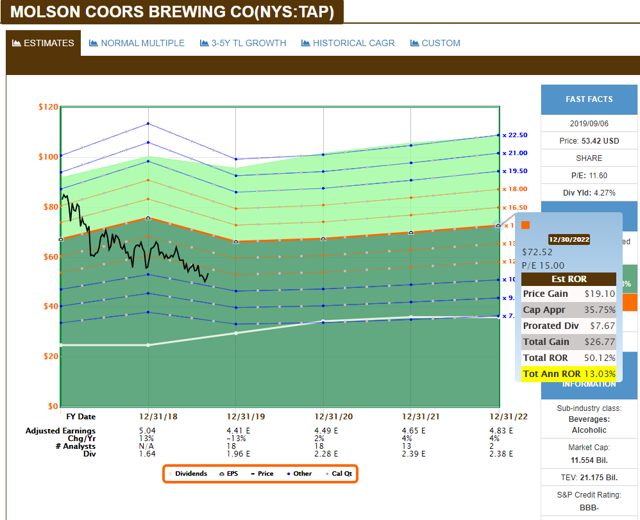Click the EPS marker at 12/31/22
This screenshot has height=520, width=640.
498,225
